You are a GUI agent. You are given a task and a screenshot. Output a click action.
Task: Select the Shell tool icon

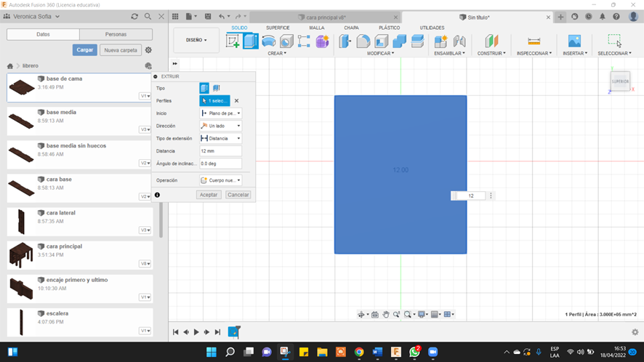381,41
